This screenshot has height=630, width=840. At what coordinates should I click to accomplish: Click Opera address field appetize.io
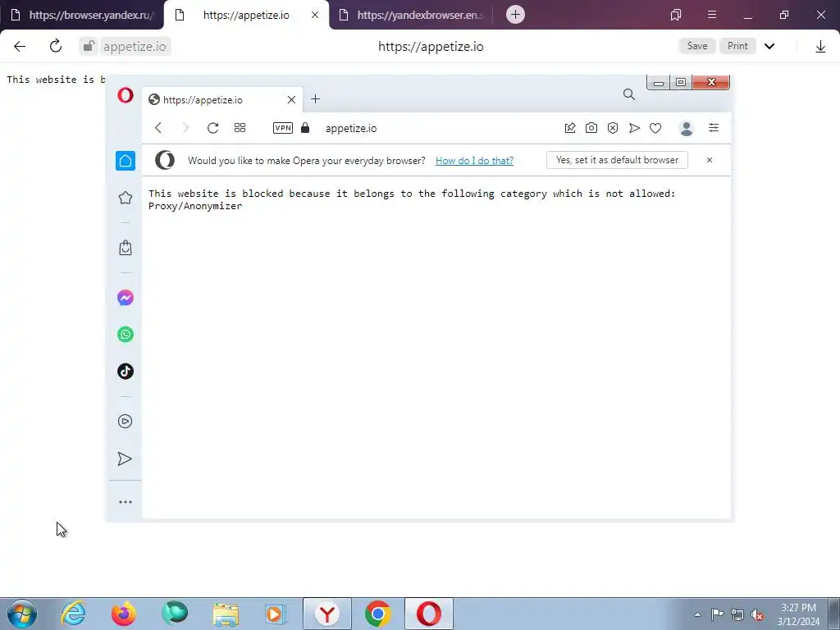351,128
